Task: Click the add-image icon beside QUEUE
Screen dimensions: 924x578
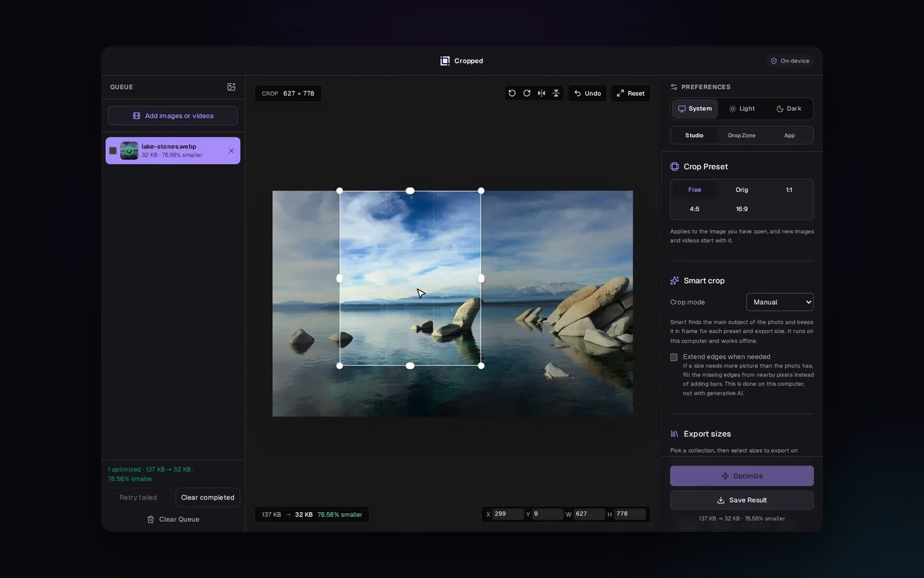Action: coord(232,87)
